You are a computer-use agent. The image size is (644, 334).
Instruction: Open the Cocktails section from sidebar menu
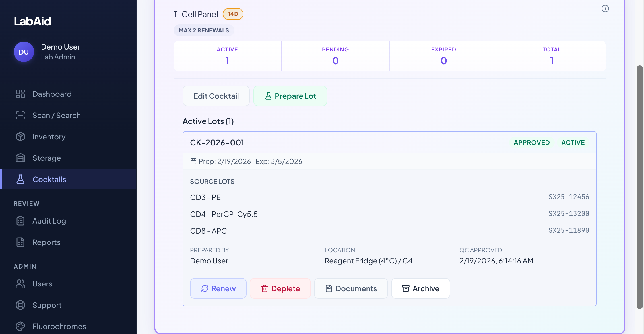[49, 179]
